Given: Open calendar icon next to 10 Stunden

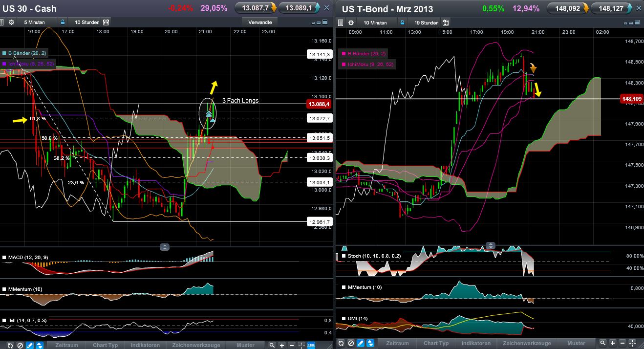Looking at the screenshot, I should pos(106,22).
